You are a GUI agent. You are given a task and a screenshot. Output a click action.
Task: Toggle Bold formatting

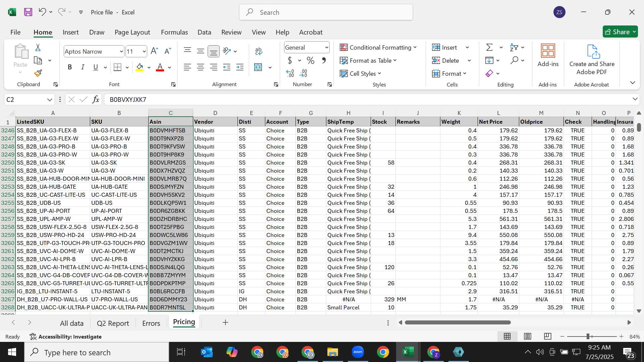70,67
